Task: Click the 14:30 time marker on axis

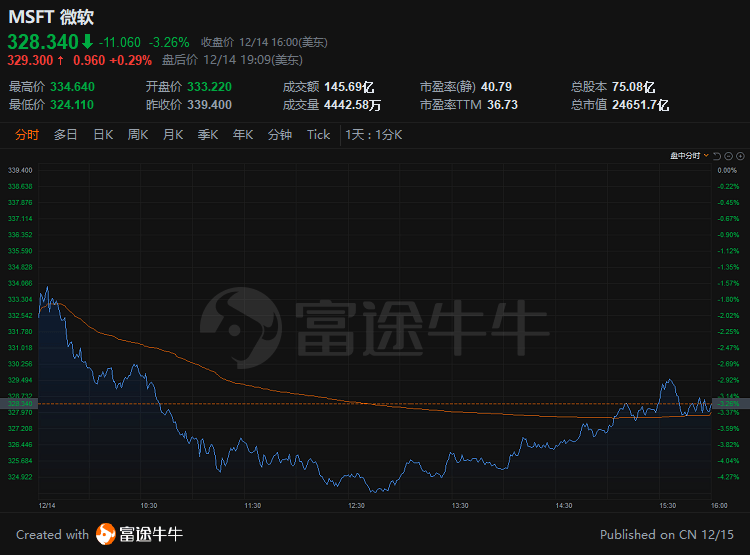Action: [x=564, y=505]
